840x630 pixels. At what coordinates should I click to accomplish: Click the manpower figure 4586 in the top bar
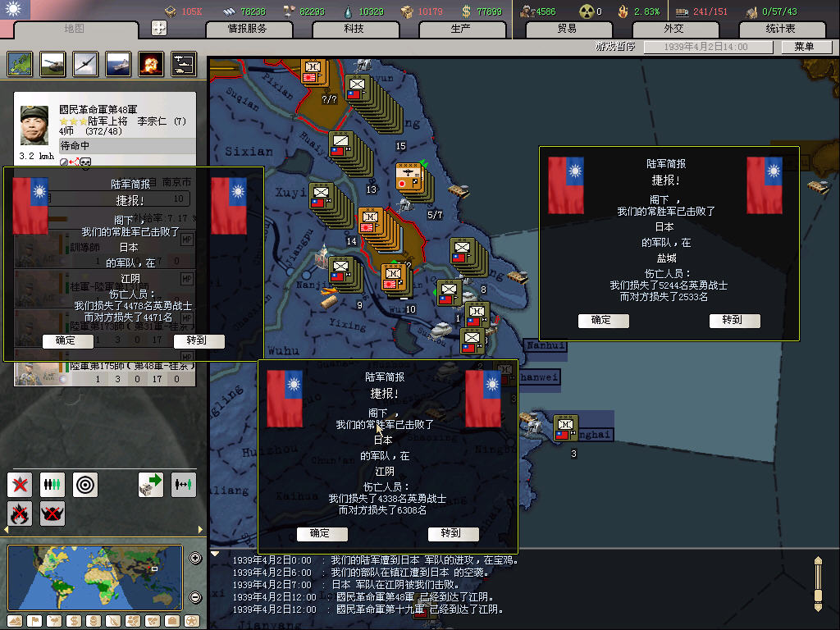pos(545,11)
